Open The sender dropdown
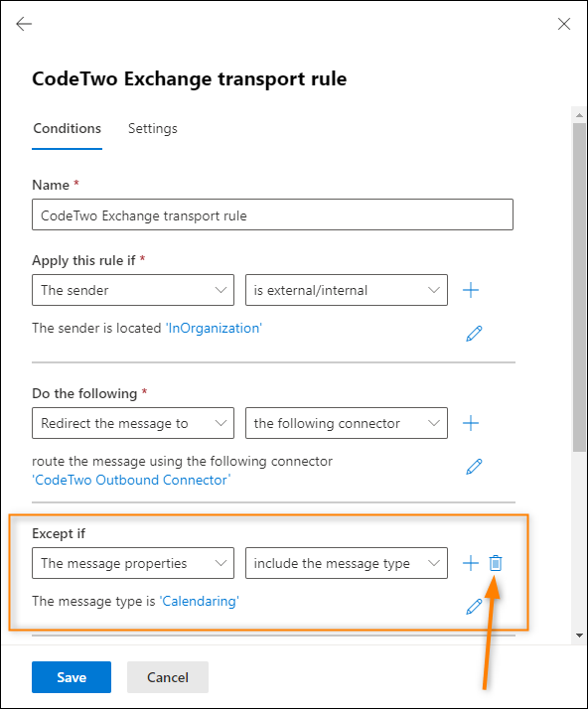This screenshot has height=709, width=588. [133, 290]
